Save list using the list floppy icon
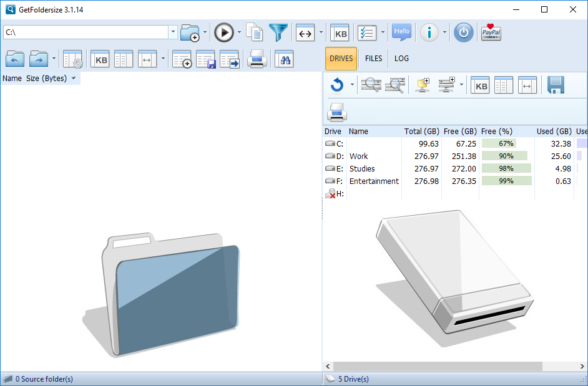This screenshot has height=386, width=588. [205, 59]
